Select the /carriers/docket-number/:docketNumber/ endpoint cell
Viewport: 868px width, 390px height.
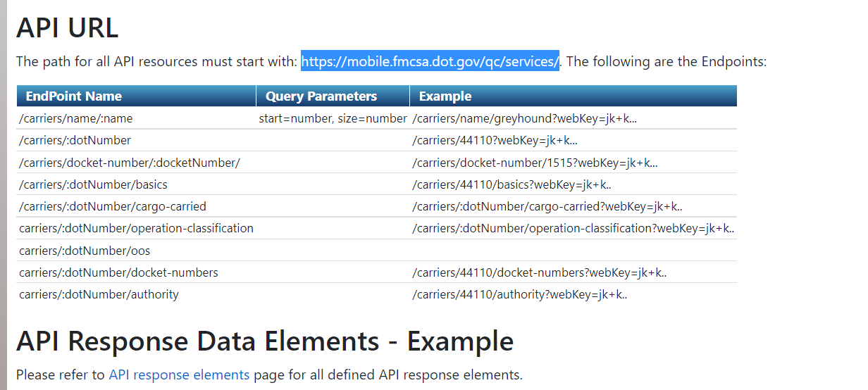(x=130, y=163)
